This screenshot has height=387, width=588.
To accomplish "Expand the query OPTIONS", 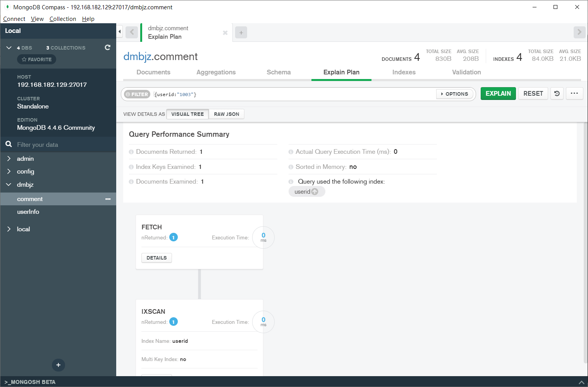I will (x=454, y=94).
